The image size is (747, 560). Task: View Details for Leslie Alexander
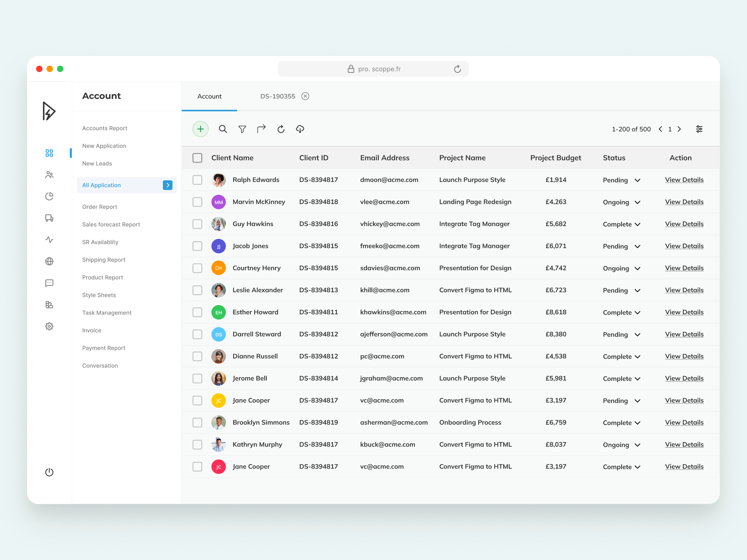[684, 290]
